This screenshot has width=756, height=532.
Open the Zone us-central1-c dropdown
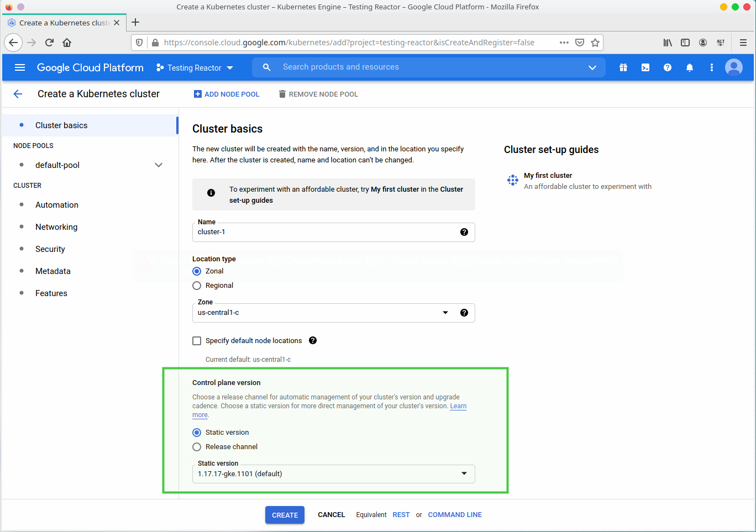click(x=334, y=313)
